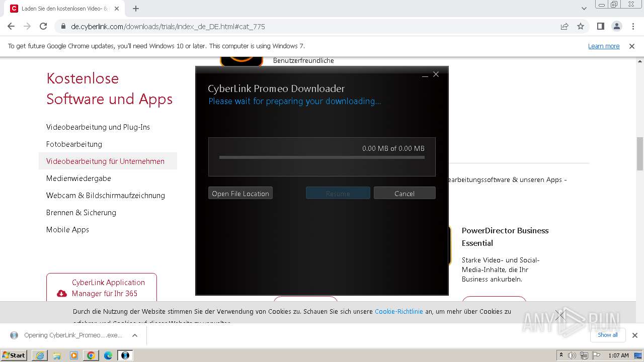
Task: Toggle Chrome side panel
Action: coord(601,26)
